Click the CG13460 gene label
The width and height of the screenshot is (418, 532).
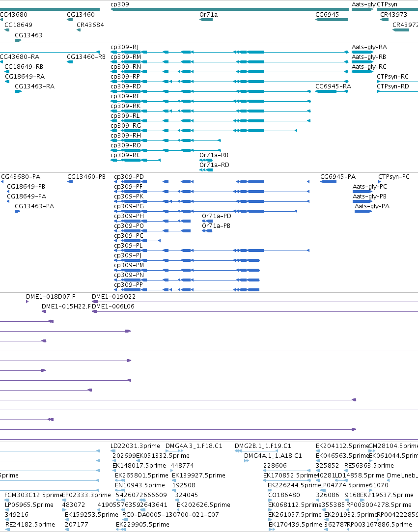click(81, 15)
